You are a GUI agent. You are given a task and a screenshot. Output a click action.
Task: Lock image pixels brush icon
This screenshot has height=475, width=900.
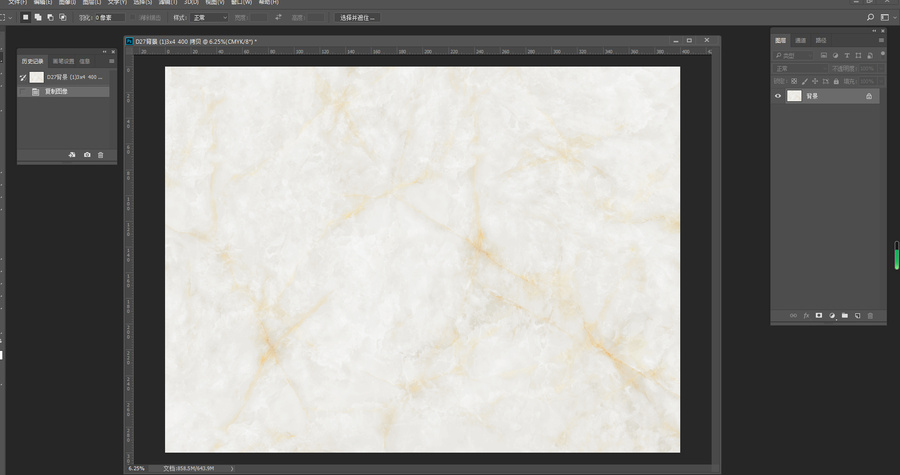[x=805, y=81]
